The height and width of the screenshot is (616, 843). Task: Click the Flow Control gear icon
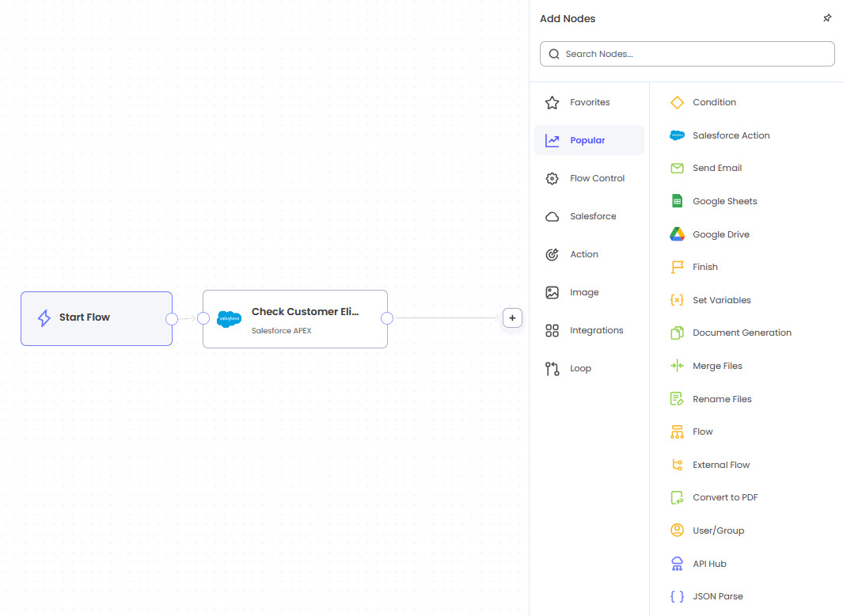coord(553,179)
